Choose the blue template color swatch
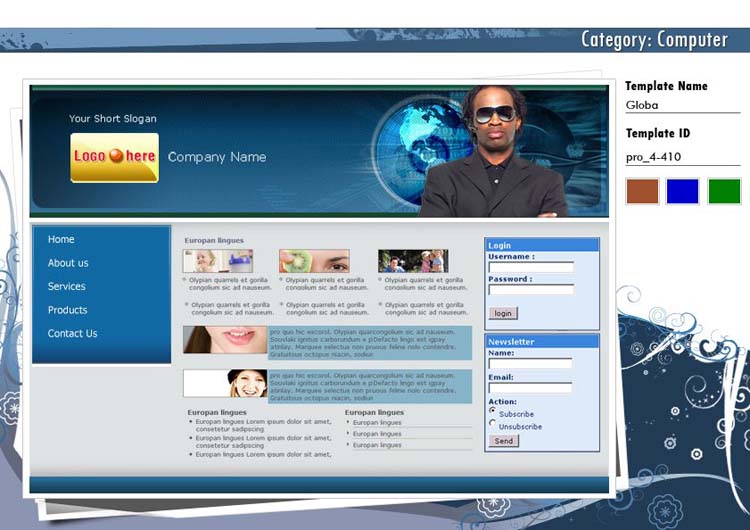 683,191
